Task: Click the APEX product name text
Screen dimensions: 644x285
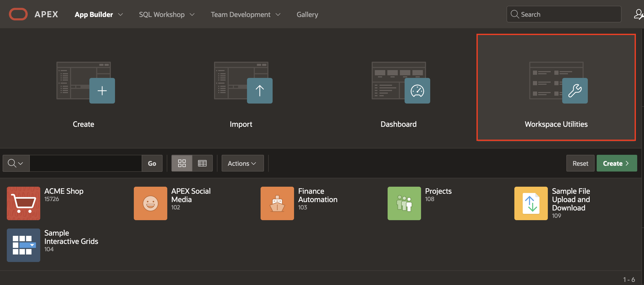Action: (46, 14)
